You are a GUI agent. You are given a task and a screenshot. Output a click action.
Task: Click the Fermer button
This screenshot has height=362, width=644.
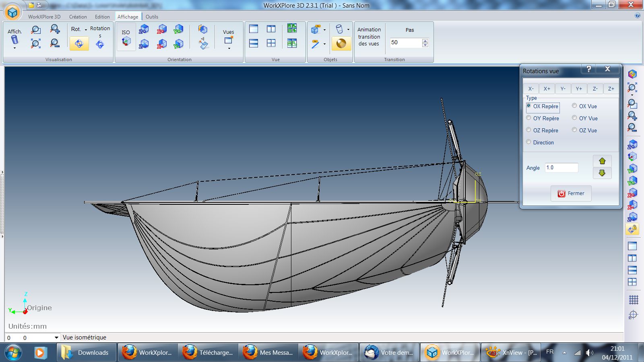click(571, 193)
